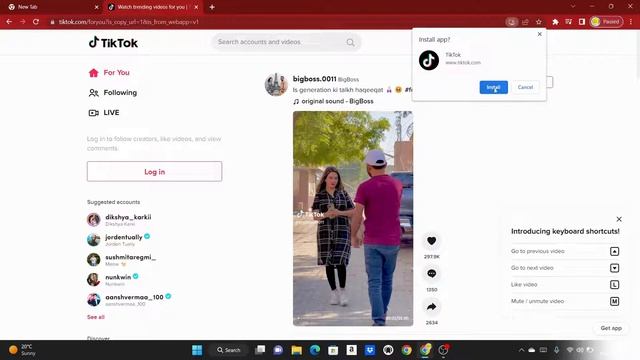
Task: Open bigboss.0011 profile avatar
Action: point(276,84)
